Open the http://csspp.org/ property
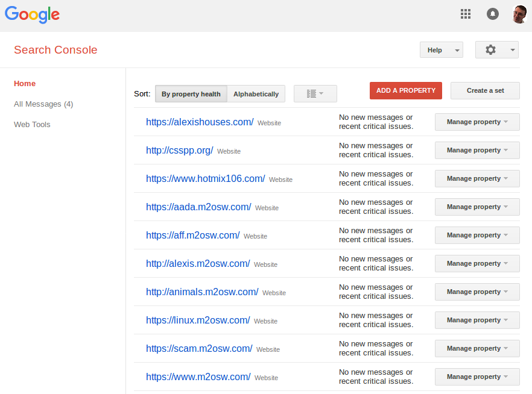Screen dimensions: 532x394 180,150
